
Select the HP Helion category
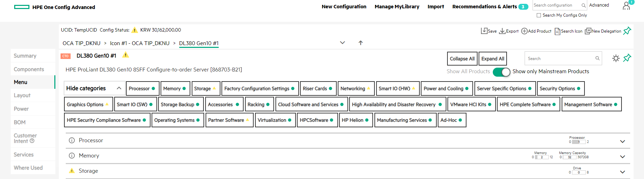[356, 120]
